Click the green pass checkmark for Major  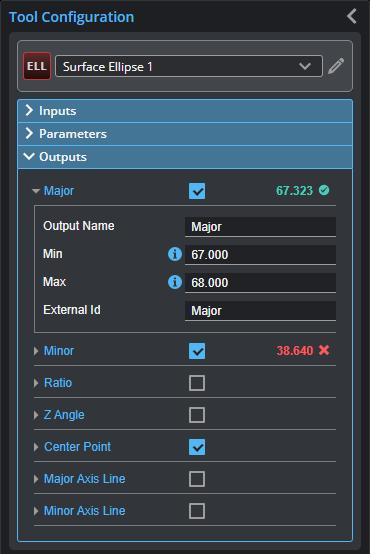point(324,190)
